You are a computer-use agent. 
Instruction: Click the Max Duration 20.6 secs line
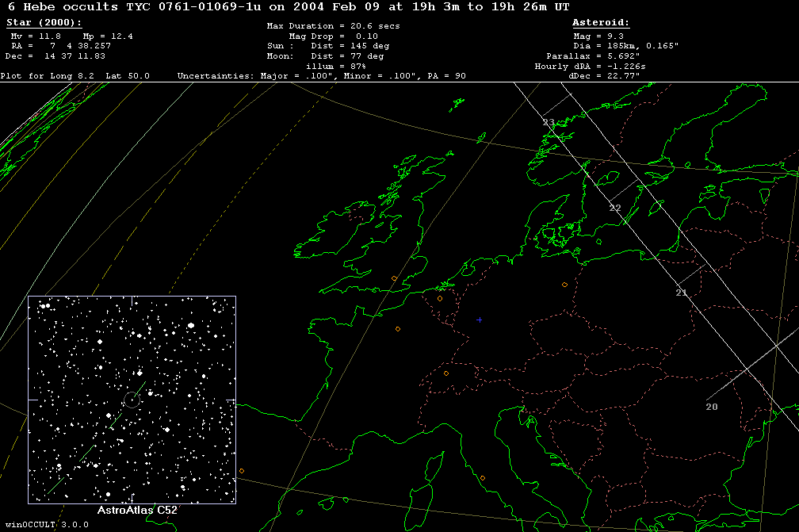coord(333,26)
